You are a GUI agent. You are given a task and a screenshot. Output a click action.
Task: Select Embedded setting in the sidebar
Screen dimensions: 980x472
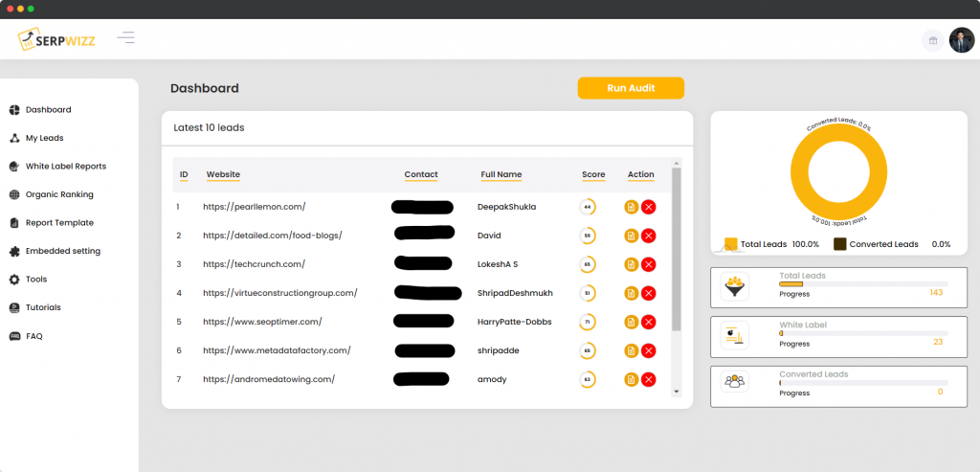(62, 251)
